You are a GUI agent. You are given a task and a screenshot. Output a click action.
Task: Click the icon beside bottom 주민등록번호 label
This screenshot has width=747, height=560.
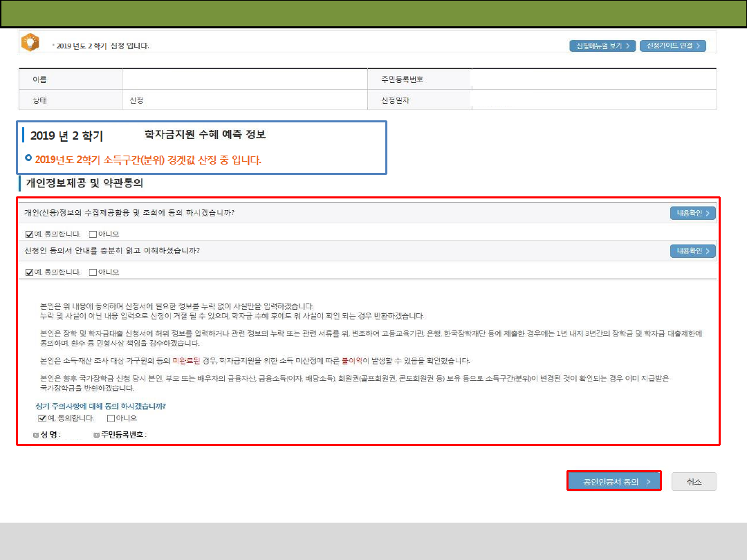click(96, 435)
